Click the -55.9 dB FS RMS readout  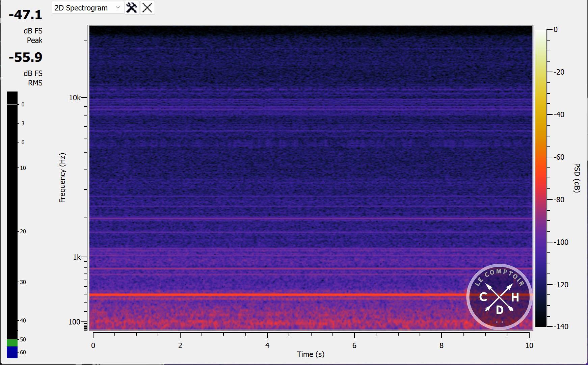pos(26,57)
